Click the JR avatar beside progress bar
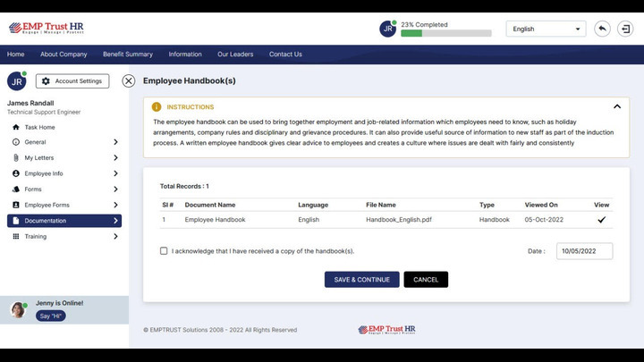Image resolution: width=644 pixels, height=362 pixels. pyautogui.click(x=387, y=29)
